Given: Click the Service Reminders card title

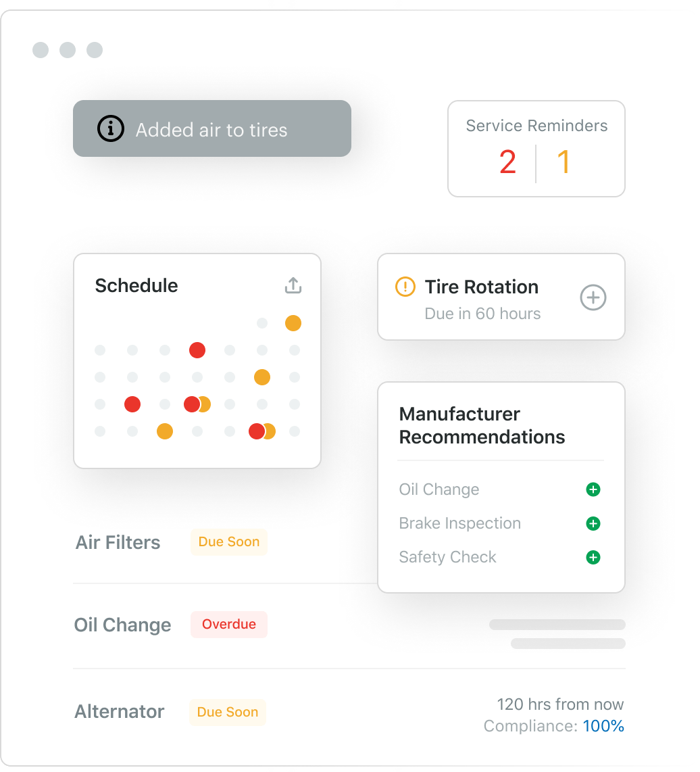Looking at the screenshot, I should tap(536, 126).
